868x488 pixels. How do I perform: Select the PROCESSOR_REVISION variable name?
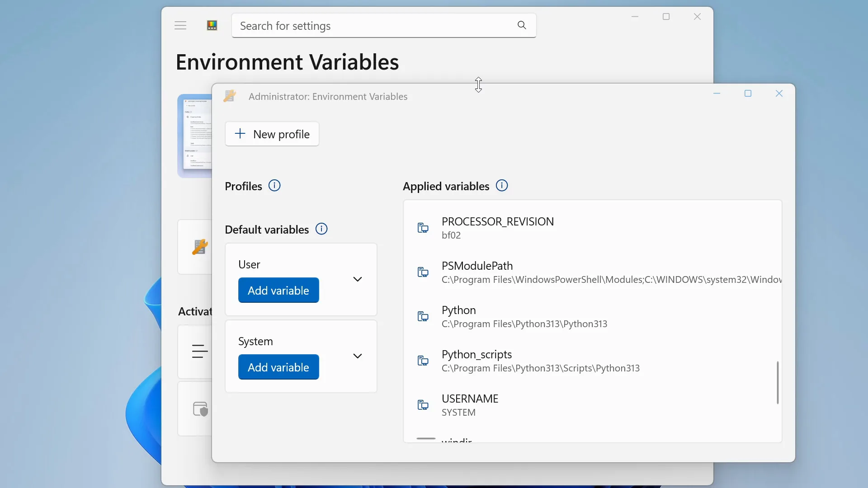click(498, 221)
